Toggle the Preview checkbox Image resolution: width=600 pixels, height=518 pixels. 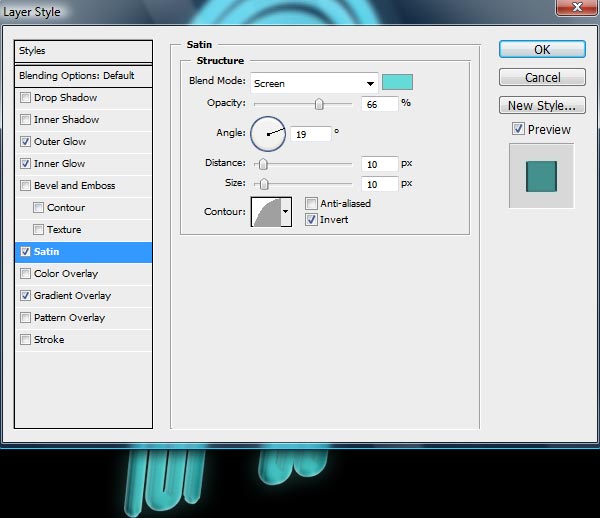(x=518, y=129)
